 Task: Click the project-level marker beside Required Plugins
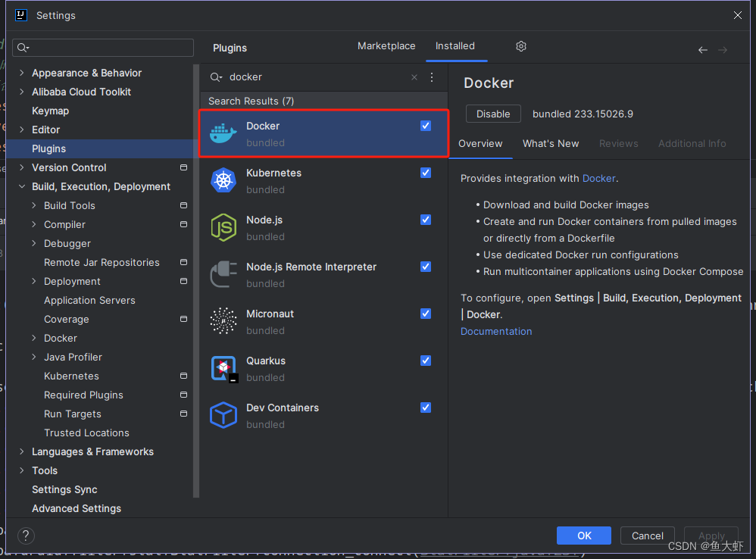(183, 395)
